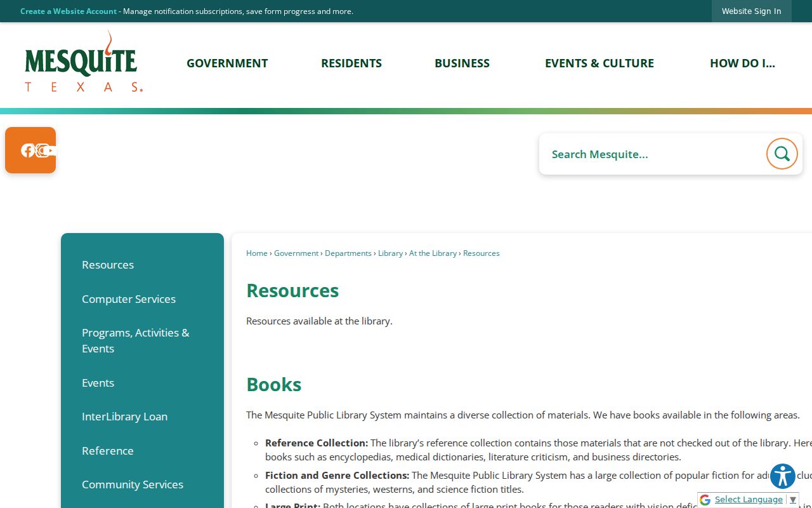Focus the Search Mesquite input field
The height and width of the screenshot is (508, 812).
(x=653, y=154)
